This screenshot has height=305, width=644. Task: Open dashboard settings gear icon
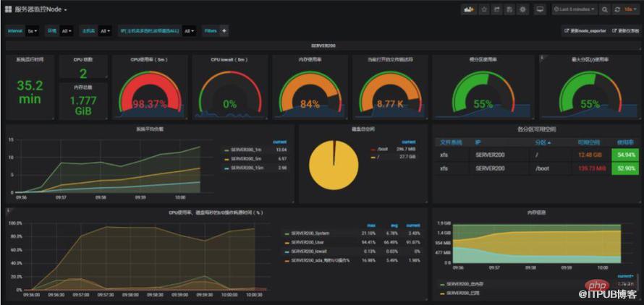(523, 9)
